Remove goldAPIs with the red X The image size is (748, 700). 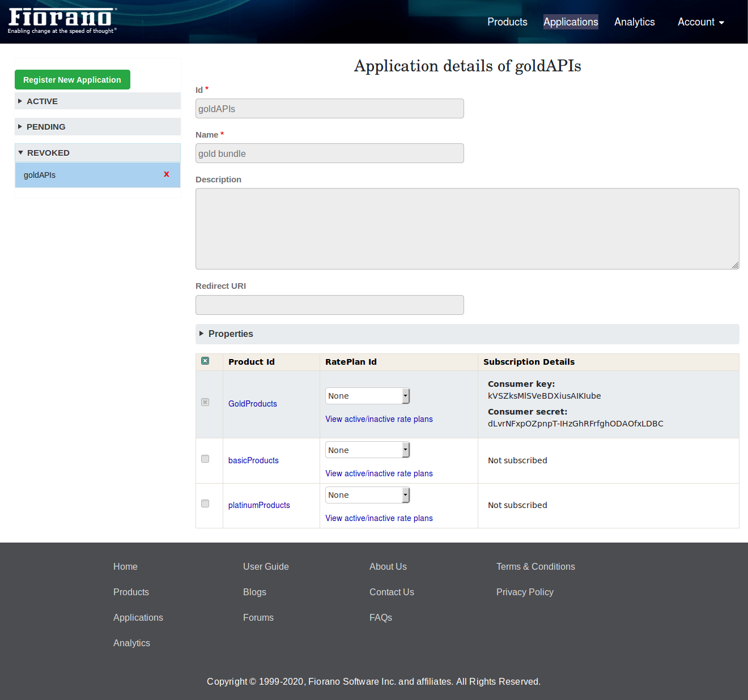coord(167,174)
